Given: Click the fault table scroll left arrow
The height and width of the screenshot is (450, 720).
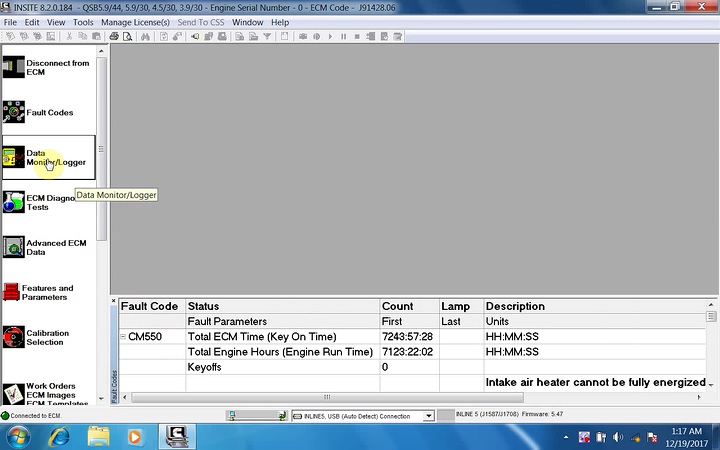Looking at the screenshot, I should 124,397.
